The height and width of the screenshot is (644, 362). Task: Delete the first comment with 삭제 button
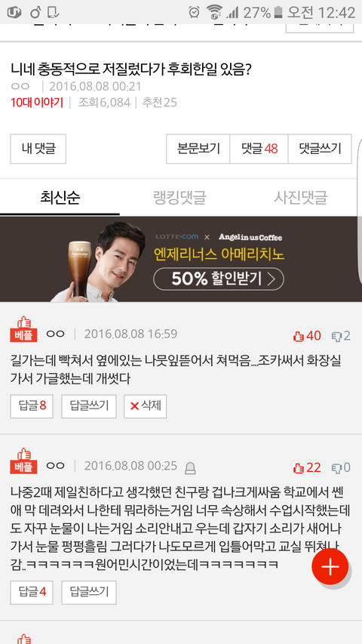coord(146,406)
